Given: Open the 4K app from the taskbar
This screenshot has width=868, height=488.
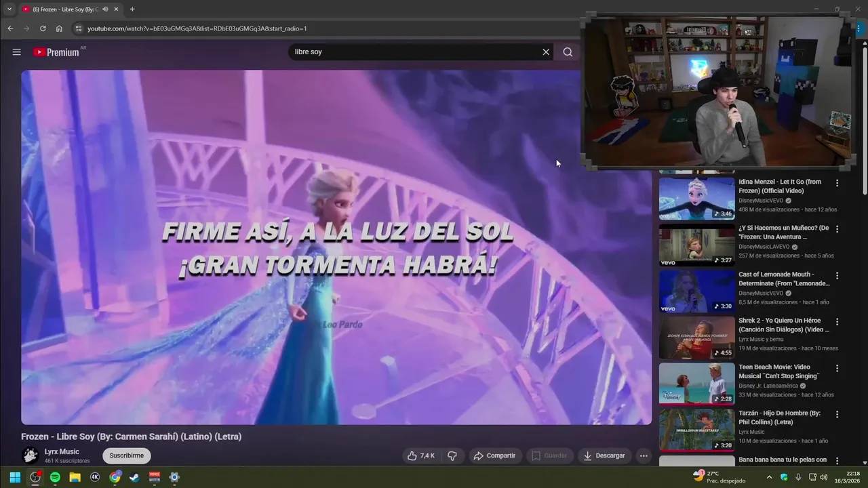Looking at the screenshot, I should 95,477.
